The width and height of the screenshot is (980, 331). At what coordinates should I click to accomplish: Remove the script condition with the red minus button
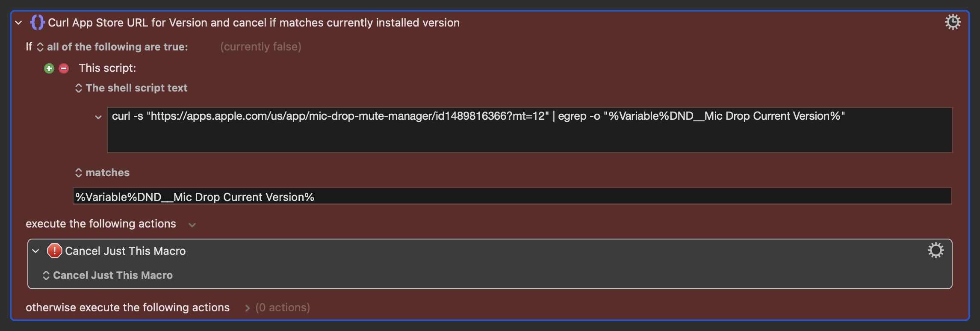coord(64,68)
